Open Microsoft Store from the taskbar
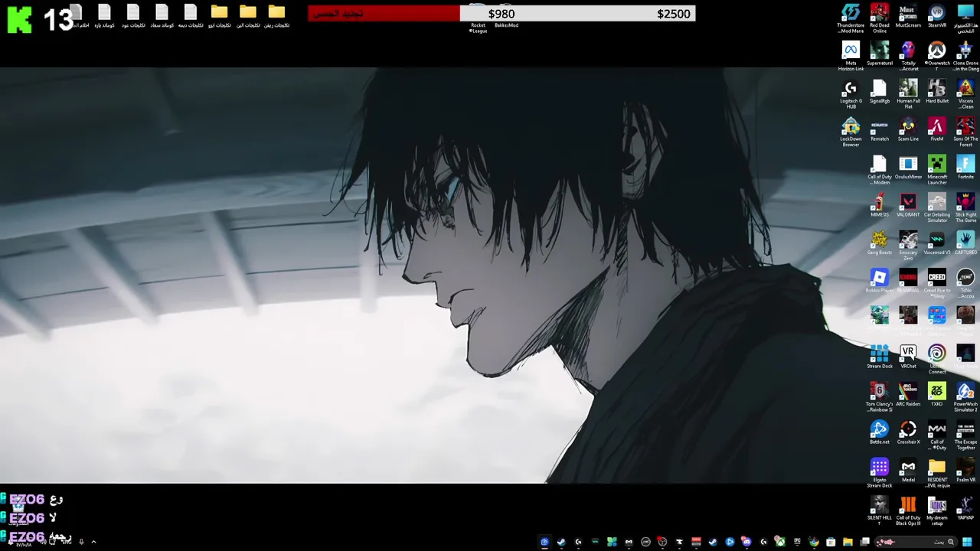 [x=831, y=542]
